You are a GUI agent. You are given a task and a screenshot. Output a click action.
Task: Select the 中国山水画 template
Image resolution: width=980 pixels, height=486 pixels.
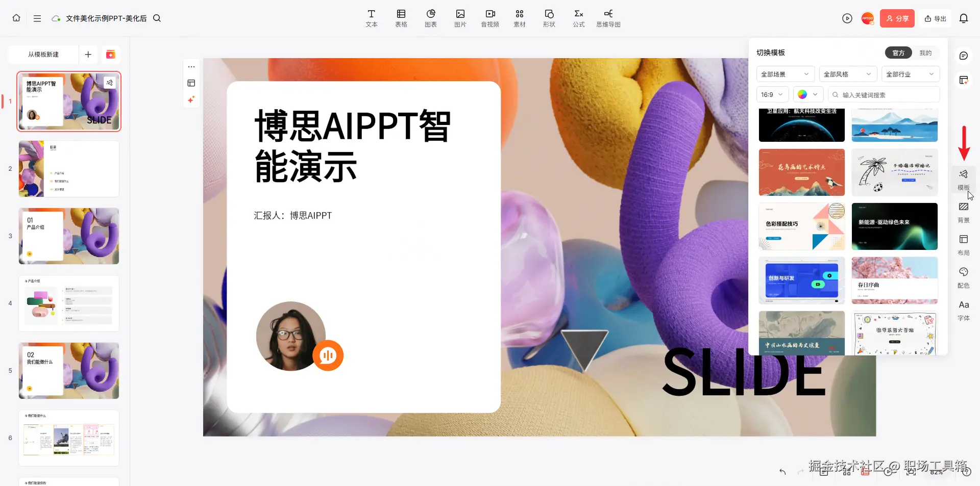pyautogui.click(x=801, y=333)
